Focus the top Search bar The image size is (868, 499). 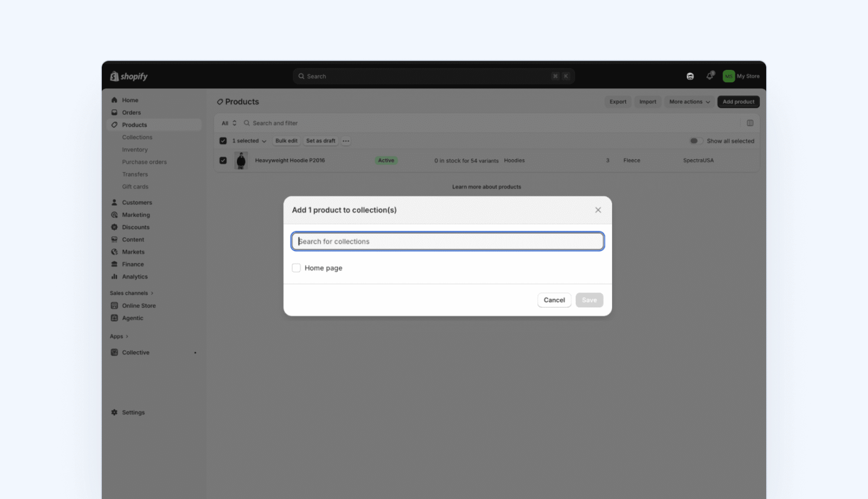coord(433,76)
